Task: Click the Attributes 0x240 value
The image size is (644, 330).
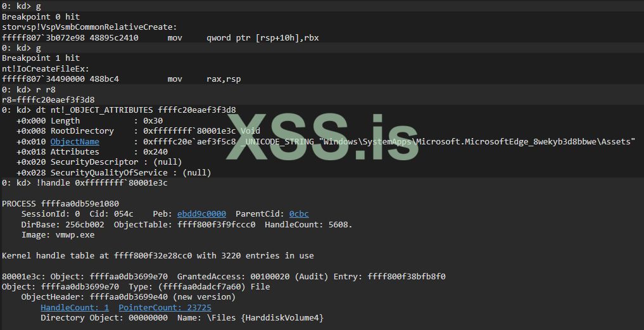Action: click(155, 151)
